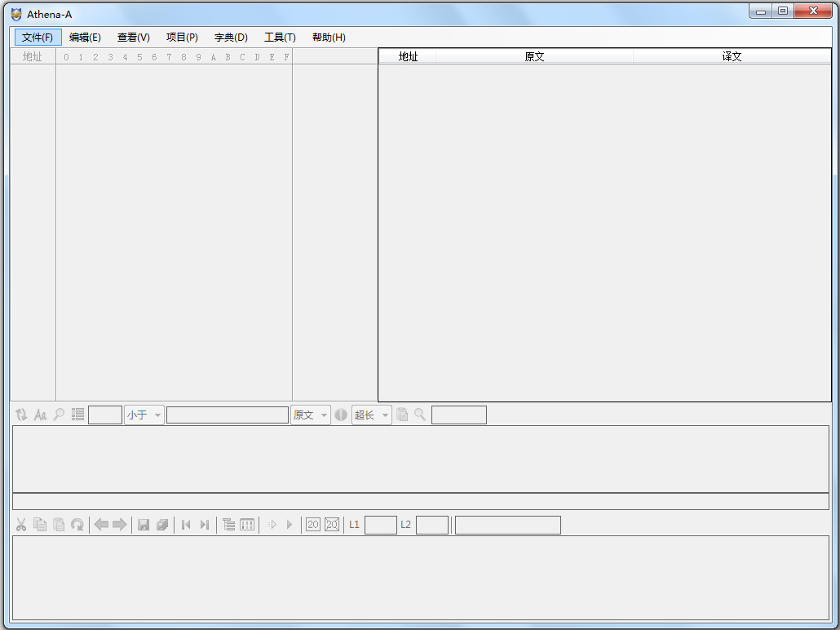
Task: Click the 原文 column header
Action: [x=534, y=56]
